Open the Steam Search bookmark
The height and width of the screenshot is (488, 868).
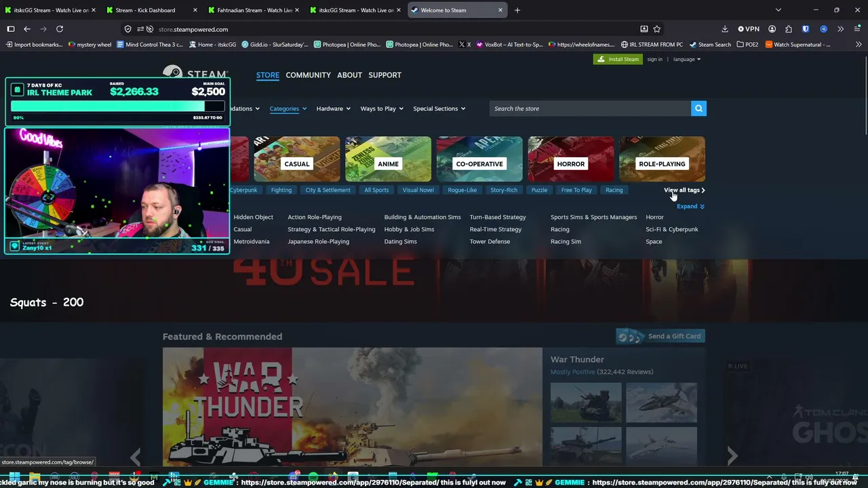tap(710, 45)
